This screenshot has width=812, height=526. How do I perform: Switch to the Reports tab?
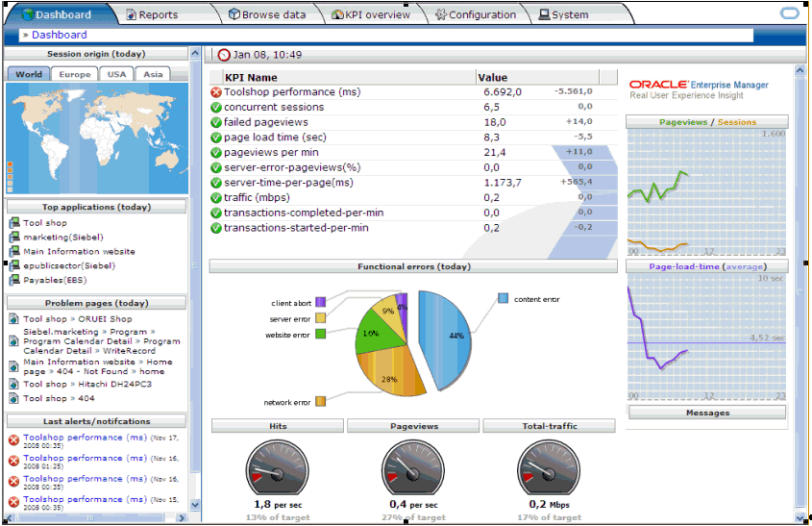click(152, 14)
